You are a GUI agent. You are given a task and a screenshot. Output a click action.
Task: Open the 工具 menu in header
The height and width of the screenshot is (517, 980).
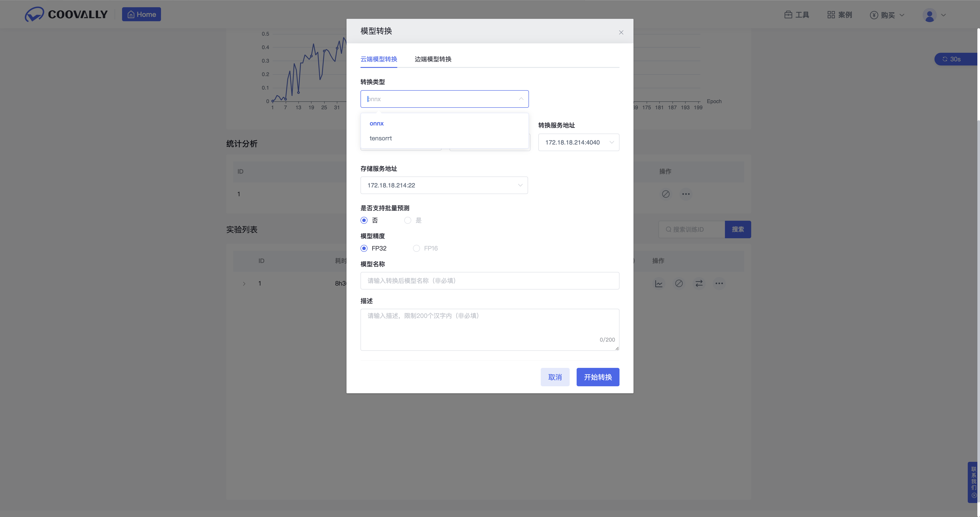pos(797,15)
